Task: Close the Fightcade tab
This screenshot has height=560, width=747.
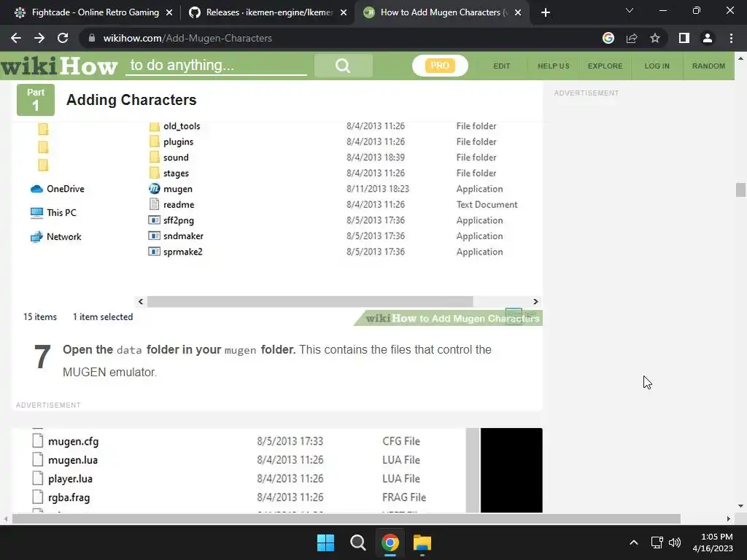Action: click(x=169, y=12)
